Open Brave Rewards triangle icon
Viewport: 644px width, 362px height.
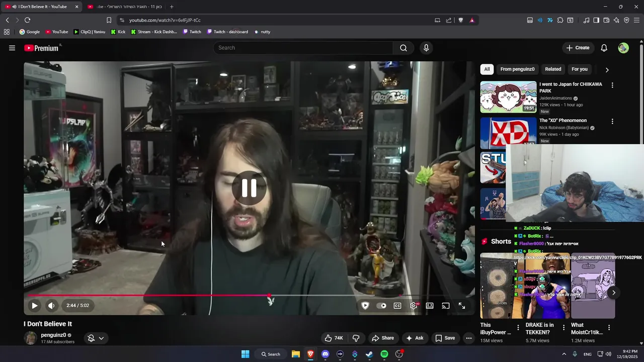(472, 20)
